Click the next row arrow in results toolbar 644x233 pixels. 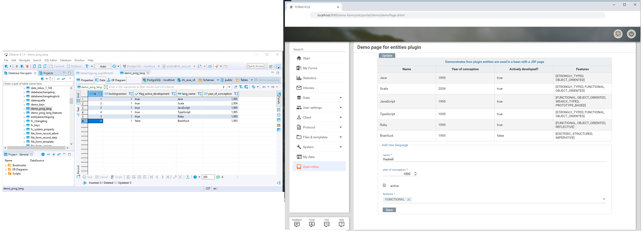(163, 177)
